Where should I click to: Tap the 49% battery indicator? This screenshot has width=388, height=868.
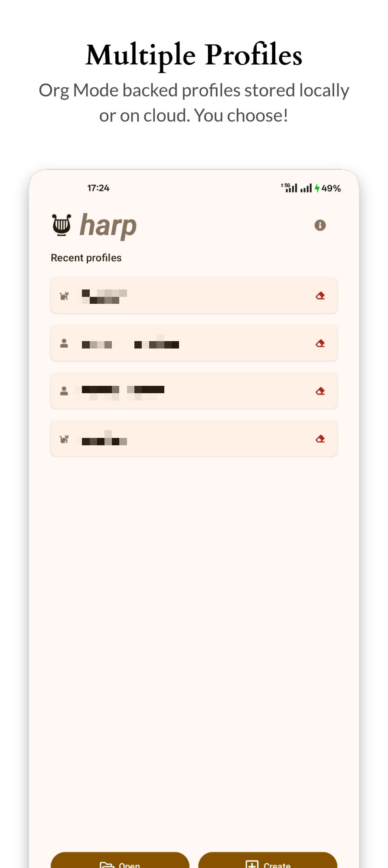pyautogui.click(x=330, y=188)
